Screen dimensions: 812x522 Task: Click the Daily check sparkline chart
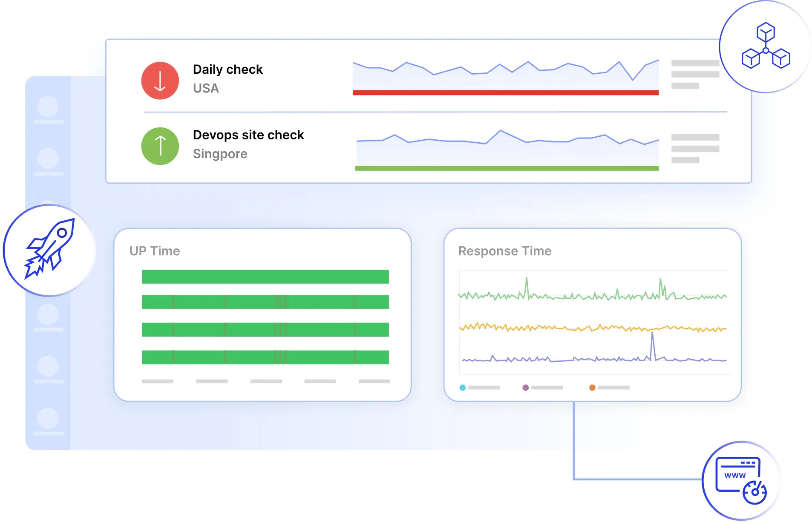[505, 73]
